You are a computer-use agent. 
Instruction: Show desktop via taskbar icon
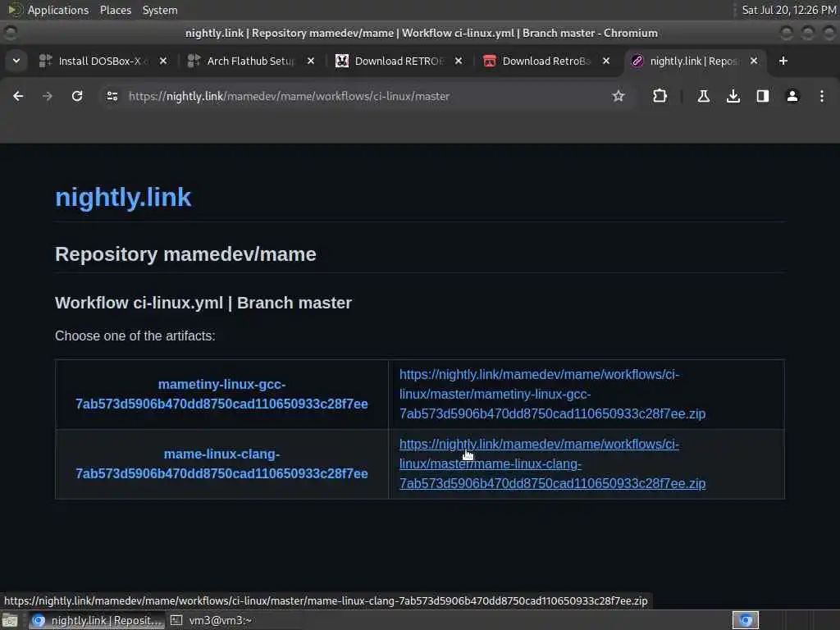[10, 621]
